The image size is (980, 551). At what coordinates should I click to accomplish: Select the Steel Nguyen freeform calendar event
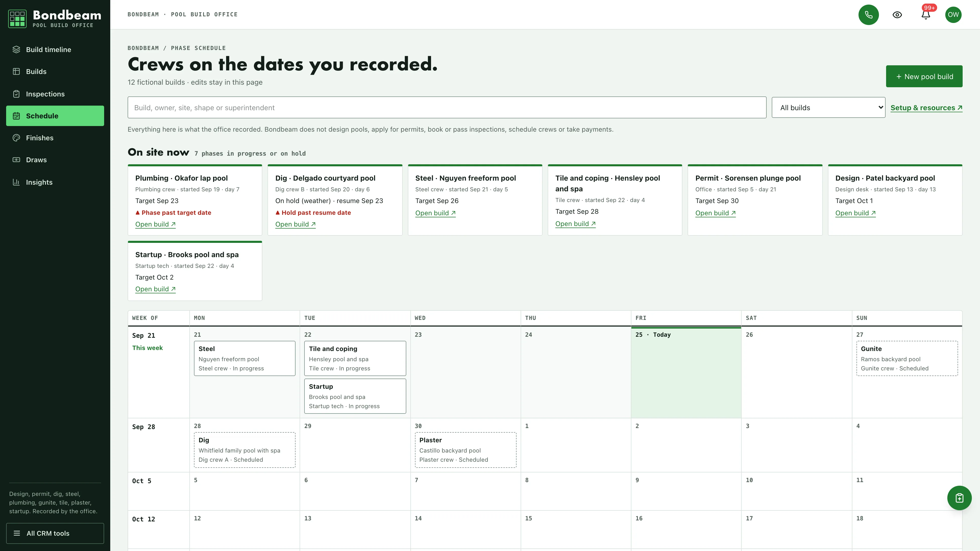click(245, 358)
